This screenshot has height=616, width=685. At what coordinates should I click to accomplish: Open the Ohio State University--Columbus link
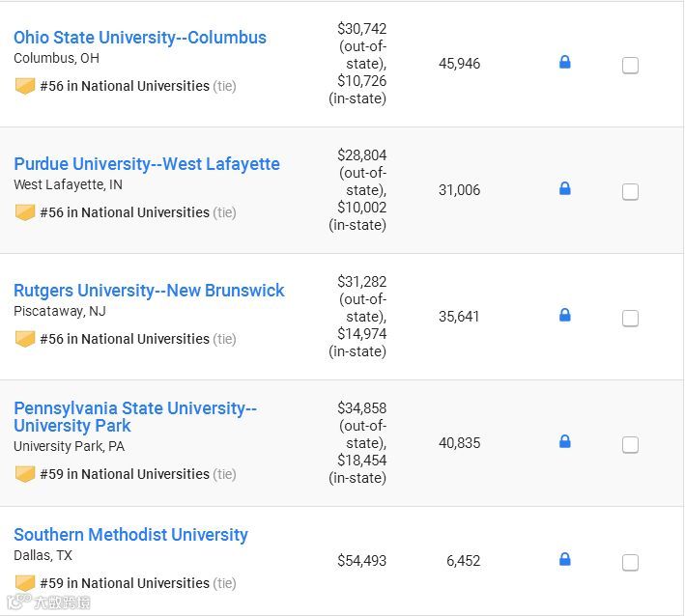[x=140, y=38]
